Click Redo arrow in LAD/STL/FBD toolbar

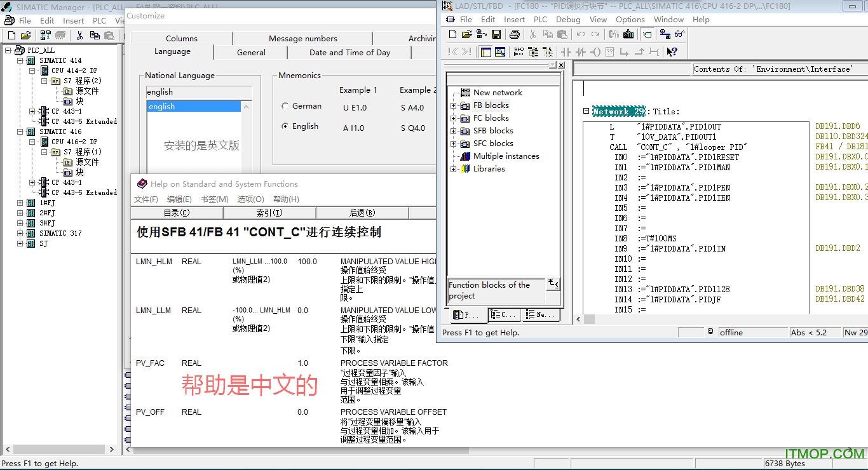595,34
